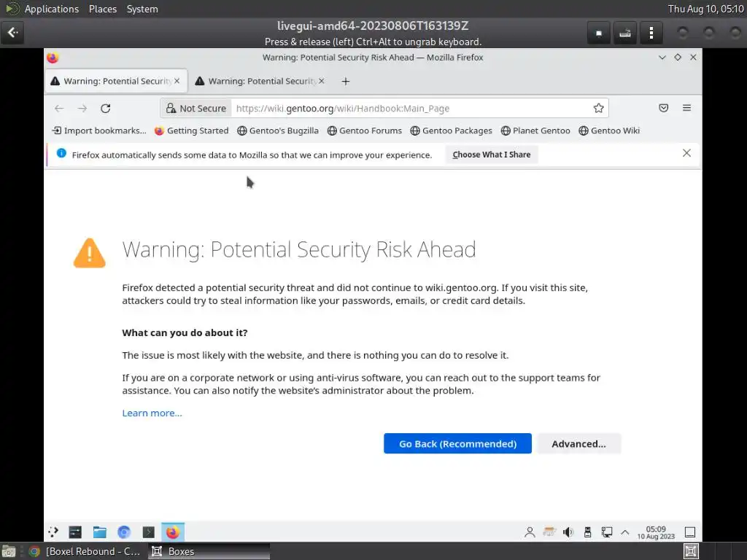Expand the Advanced… error details
This screenshot has width=747, height=560.
pos(578,443)
